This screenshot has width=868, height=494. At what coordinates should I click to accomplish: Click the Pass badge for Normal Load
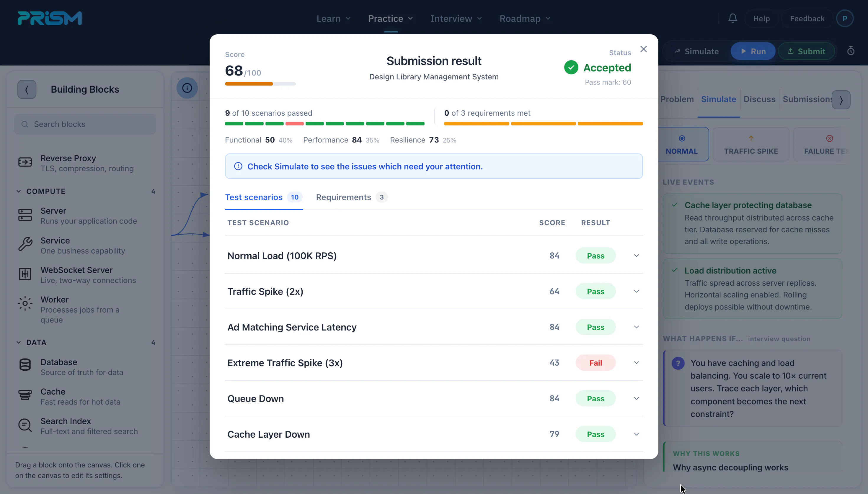(595, 256)
